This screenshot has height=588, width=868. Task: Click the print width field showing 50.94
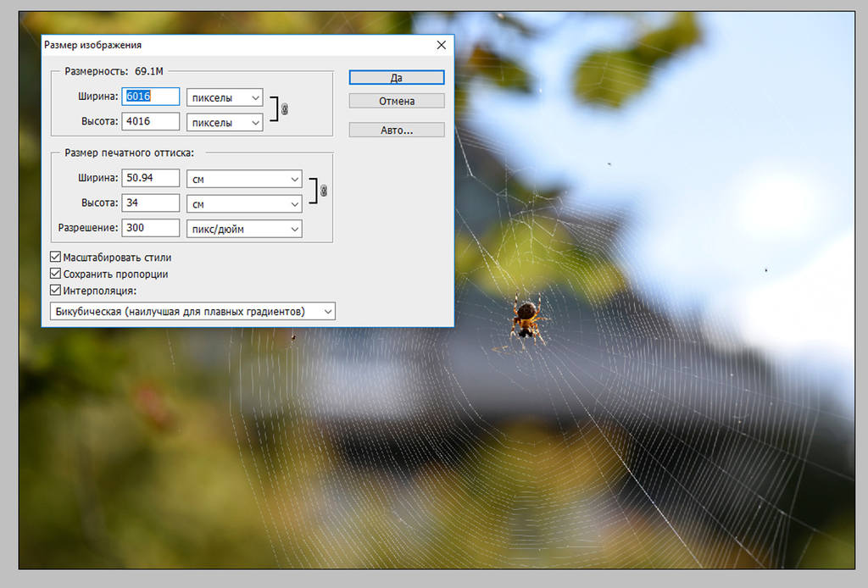click(x=151, y=178)
